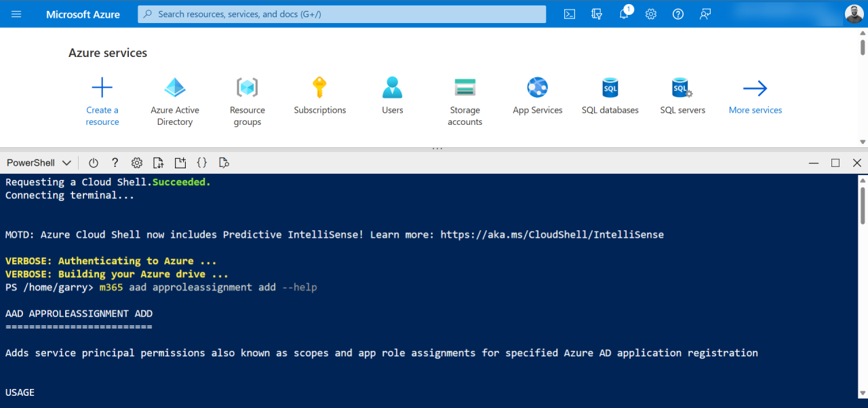Click the 'VERBOSE: Building your Azure drive' line
This screenshot has height=408, width=868.
pos(117,274)
